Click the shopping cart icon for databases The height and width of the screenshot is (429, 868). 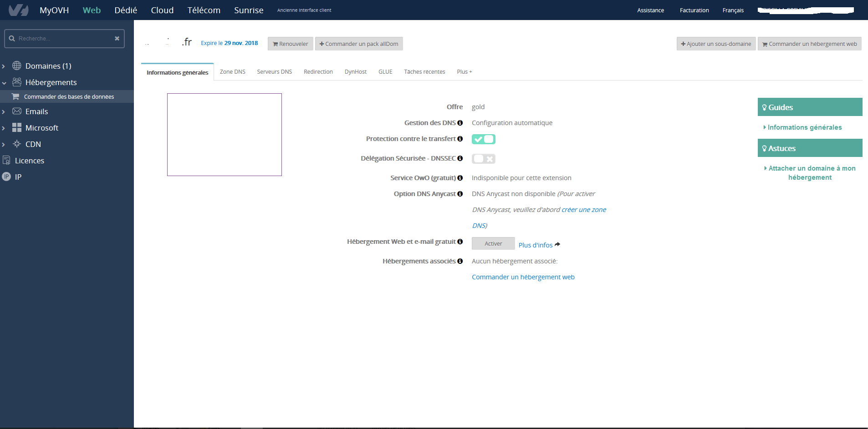(x=15, y=96)
